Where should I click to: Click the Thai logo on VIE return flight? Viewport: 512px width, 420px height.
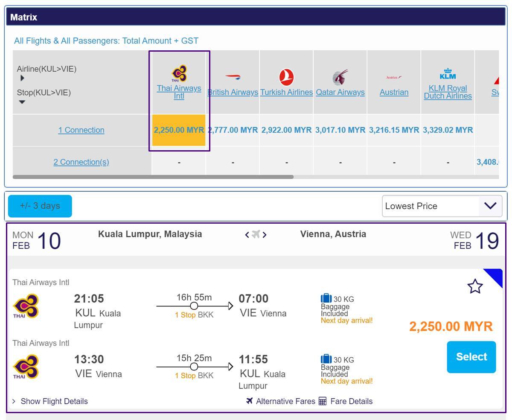pos(26,367)
